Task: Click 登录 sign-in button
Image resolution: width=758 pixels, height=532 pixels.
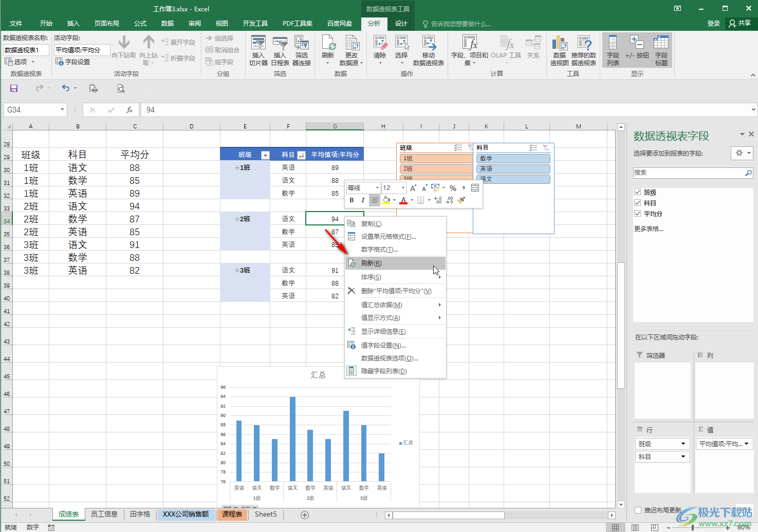Action: [714, 24]
